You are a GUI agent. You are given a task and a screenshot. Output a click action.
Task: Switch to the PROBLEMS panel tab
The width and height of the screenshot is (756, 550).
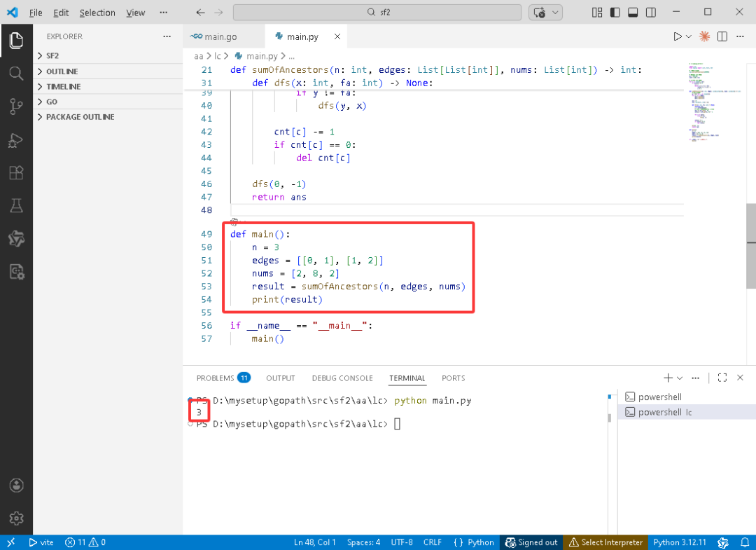pos(223,378)
